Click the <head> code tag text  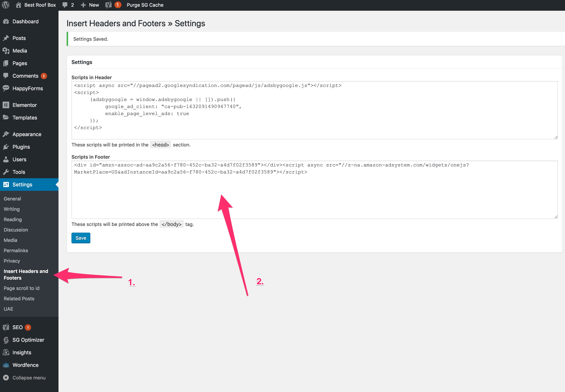pyautogui.click(x=161, y=145)
